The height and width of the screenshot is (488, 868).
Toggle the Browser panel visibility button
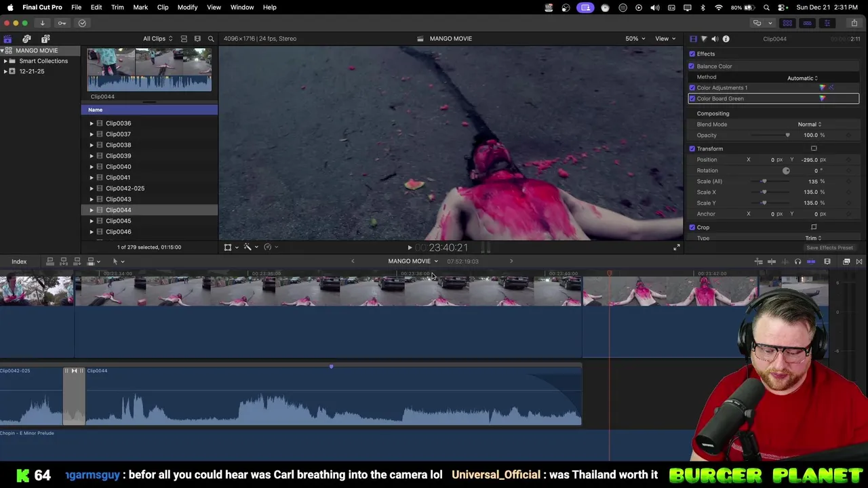click(787, 23)
